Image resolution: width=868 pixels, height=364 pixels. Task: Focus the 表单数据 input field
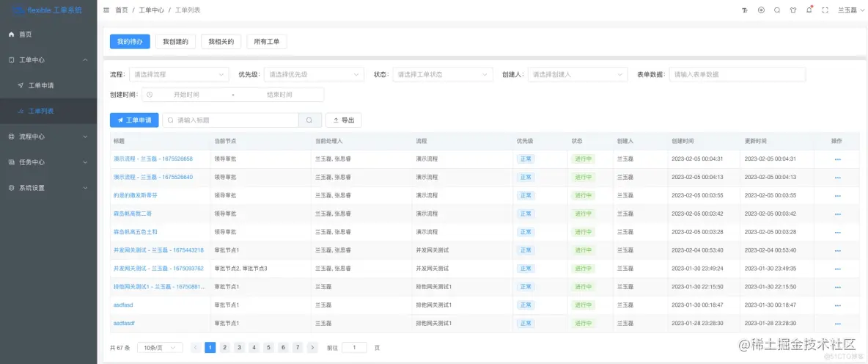pos(738,74)
